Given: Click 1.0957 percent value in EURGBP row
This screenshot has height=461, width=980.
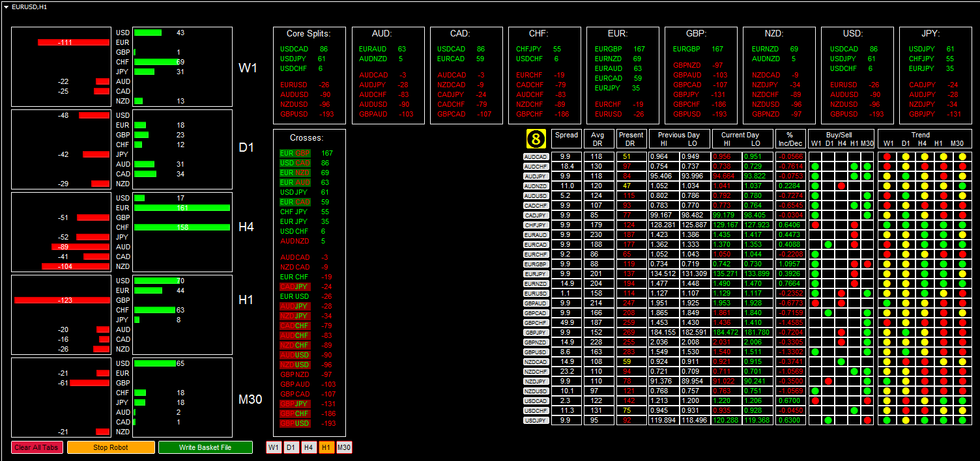Looking at the screenshot, I should coord(790,264).
